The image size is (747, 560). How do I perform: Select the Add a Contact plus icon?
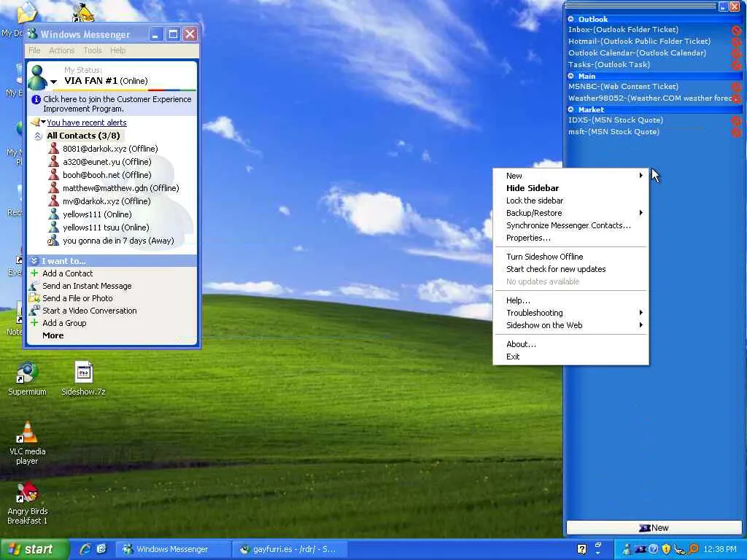tap(34, 273)
